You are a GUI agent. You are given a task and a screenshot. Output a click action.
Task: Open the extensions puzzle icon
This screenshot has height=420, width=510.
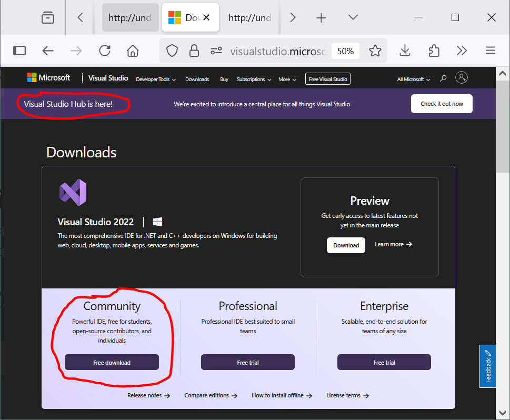(434, 51)
